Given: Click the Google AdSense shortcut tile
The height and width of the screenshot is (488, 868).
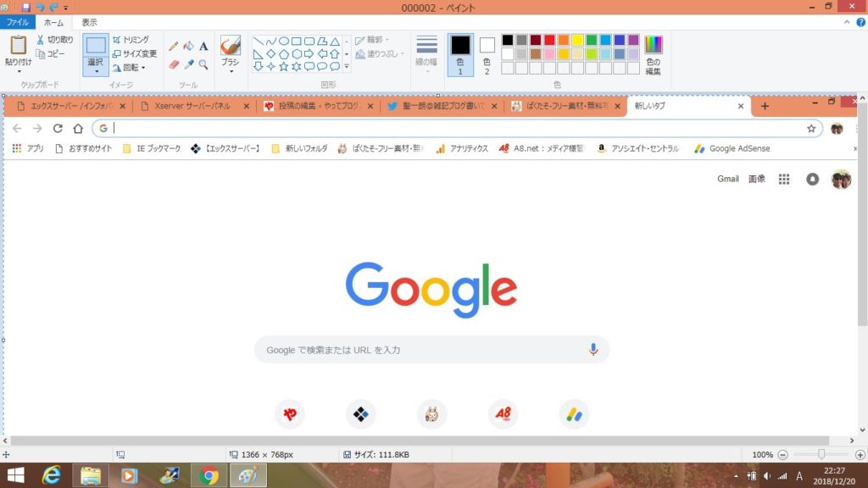Looking at the screenshot, I should [574, 413].
